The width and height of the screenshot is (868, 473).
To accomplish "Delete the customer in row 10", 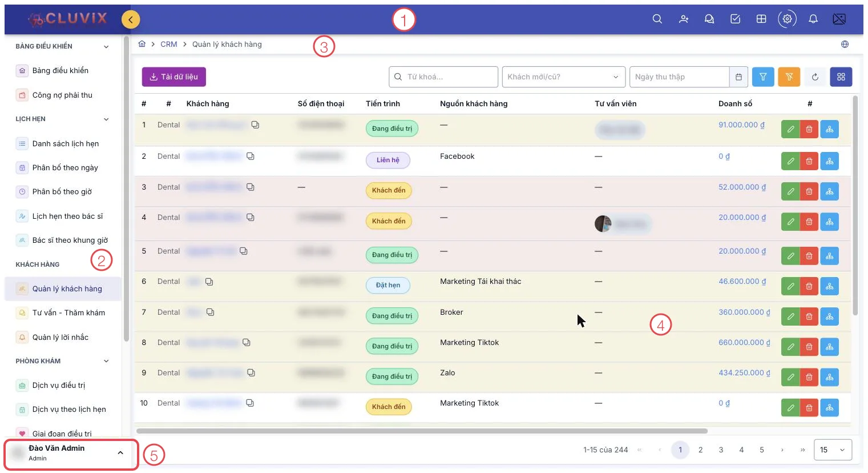I will [809, 407].
